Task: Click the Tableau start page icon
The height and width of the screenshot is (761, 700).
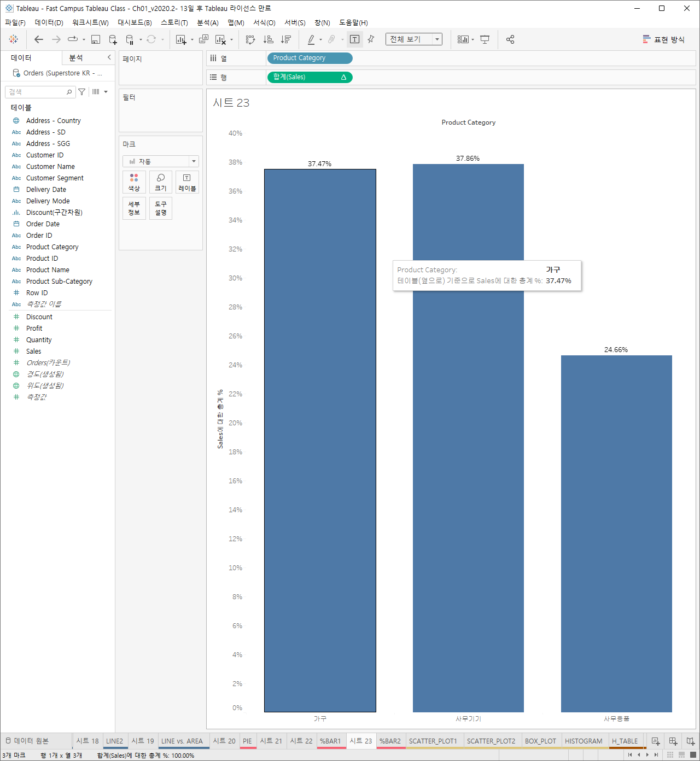Action: [x=14, y=39]
